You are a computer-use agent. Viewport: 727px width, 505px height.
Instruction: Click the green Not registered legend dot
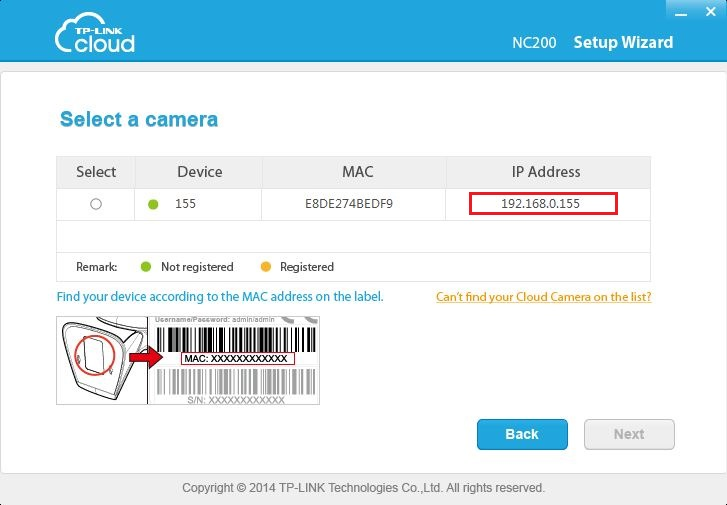tap(145, 267)
